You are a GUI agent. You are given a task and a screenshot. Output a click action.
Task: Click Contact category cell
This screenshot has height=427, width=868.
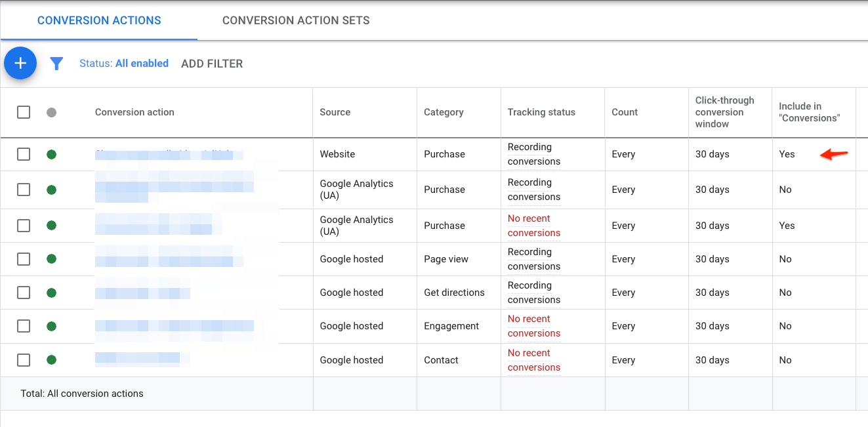tap(442, 360)
